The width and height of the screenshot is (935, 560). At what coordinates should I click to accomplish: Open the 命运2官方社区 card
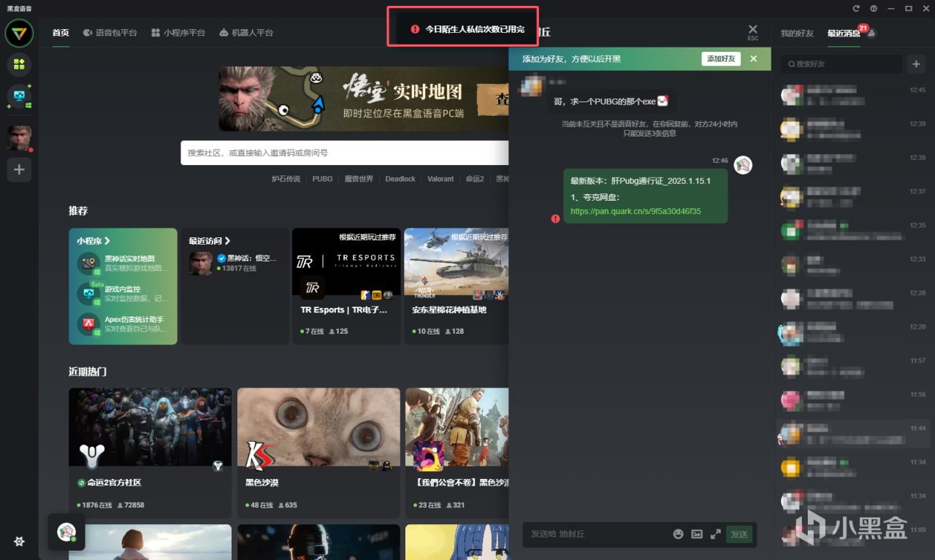pos(150,453)
